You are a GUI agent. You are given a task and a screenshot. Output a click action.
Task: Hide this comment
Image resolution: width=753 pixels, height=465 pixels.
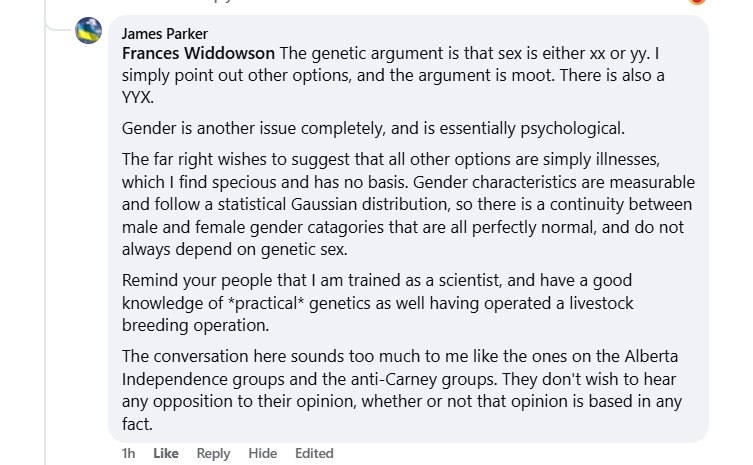pos(263,453)
